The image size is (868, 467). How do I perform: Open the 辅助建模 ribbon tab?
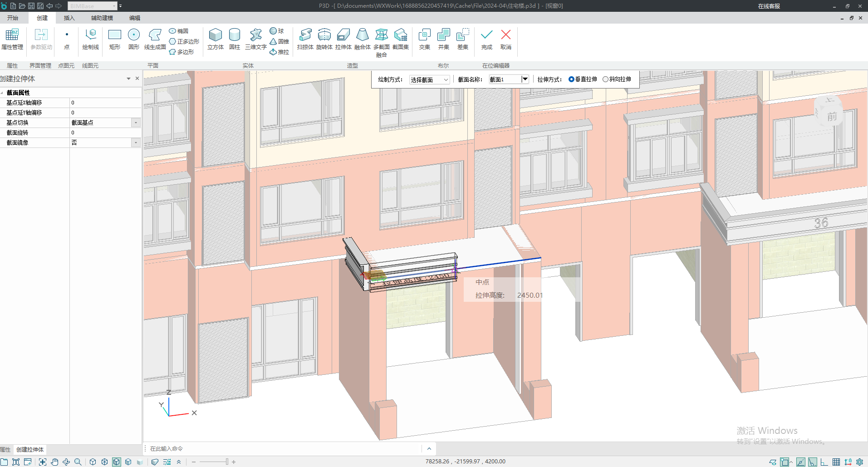pos(102,18)
